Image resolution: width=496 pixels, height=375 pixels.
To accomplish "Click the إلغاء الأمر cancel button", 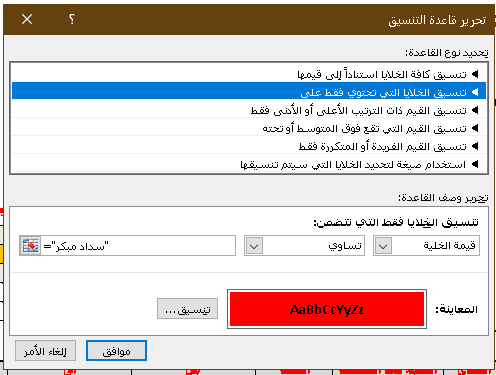I will tap(45, 350).
